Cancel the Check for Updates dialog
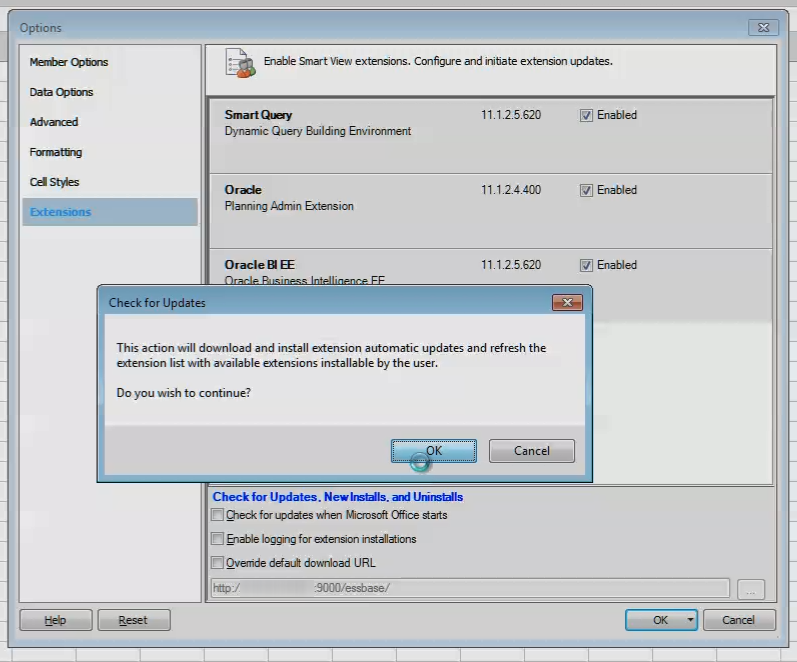 (x=532, y=451)
